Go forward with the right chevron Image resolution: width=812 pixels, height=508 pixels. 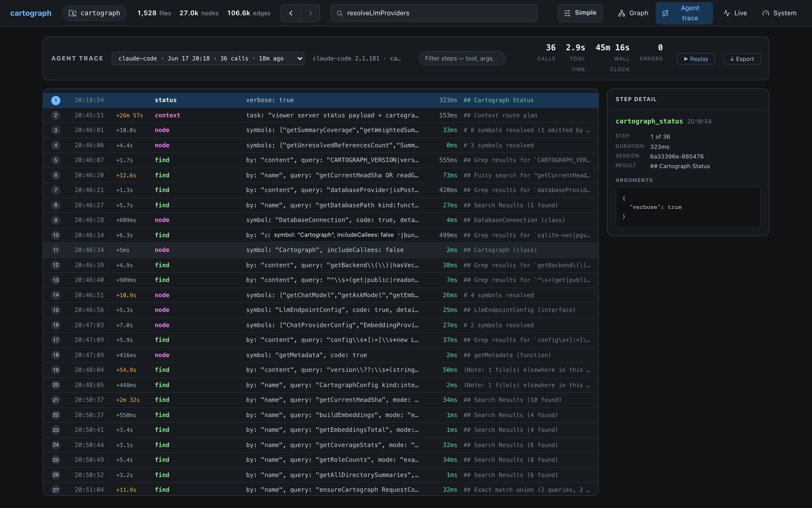(310, 13)
